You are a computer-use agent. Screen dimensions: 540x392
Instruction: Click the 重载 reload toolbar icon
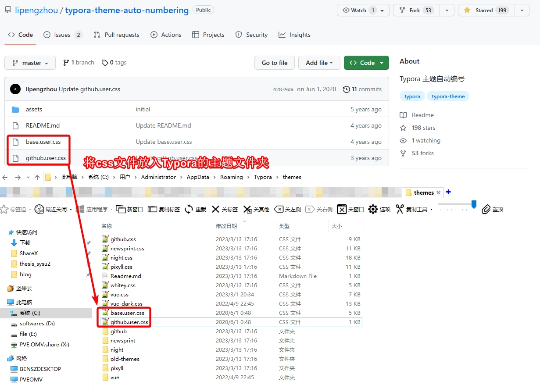(189, 209)
